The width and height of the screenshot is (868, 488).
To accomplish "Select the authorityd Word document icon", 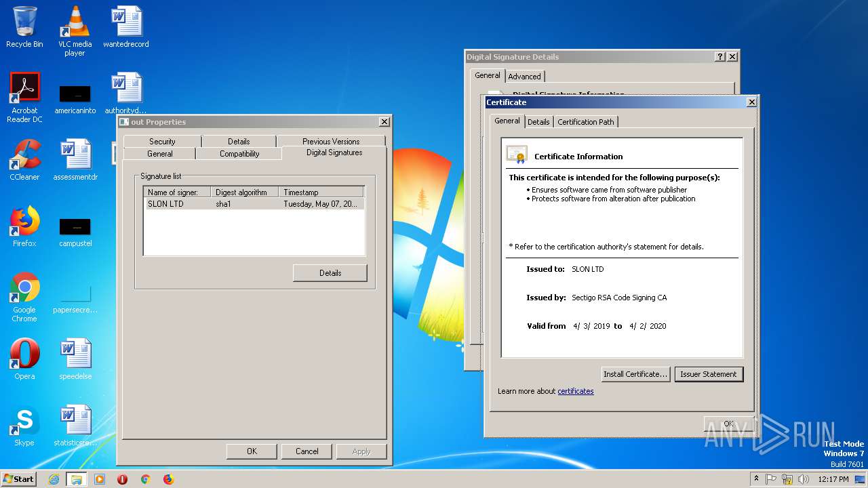I will tap(126, 94).
